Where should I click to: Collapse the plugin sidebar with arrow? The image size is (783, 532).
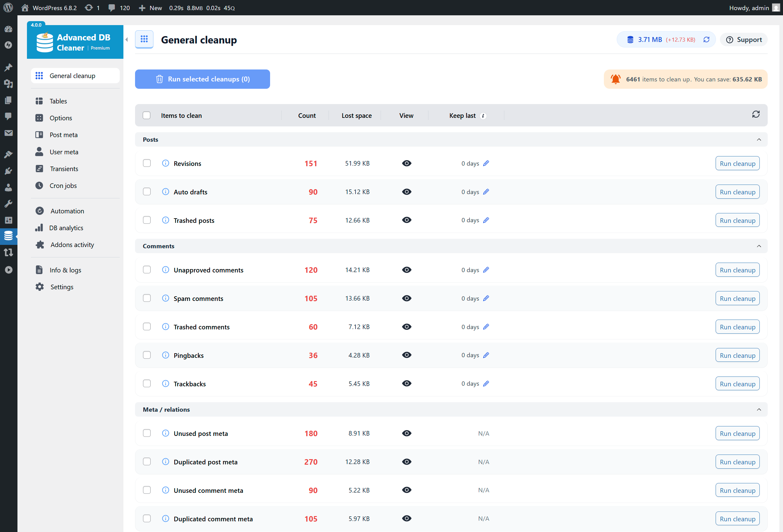tap(127, 40)
